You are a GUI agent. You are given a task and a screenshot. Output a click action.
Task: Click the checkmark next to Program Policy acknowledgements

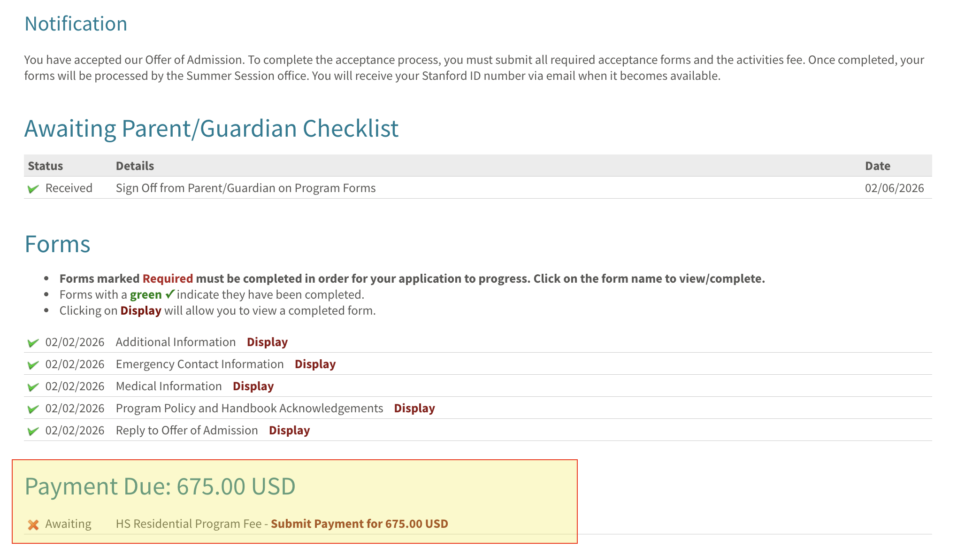(x=33, y=409)
